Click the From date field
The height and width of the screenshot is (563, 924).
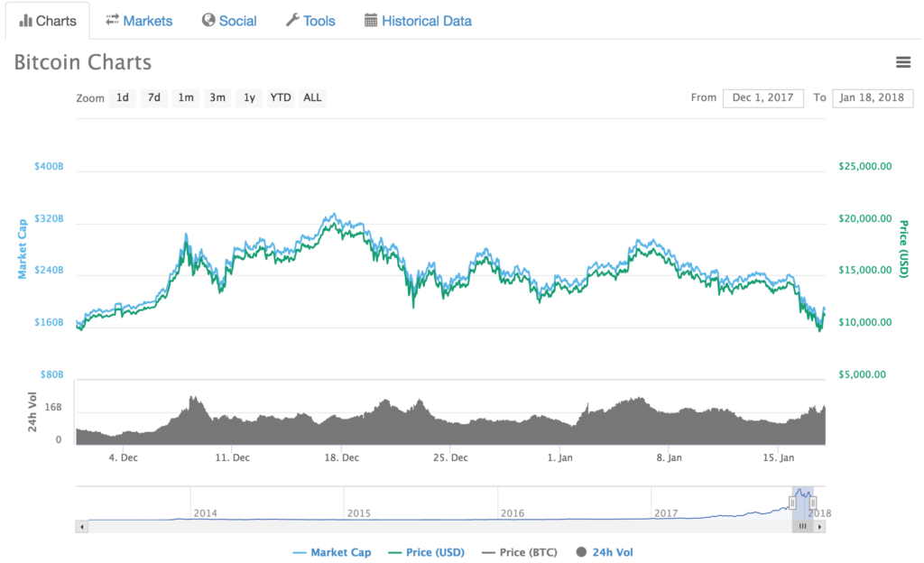[763, 97]
